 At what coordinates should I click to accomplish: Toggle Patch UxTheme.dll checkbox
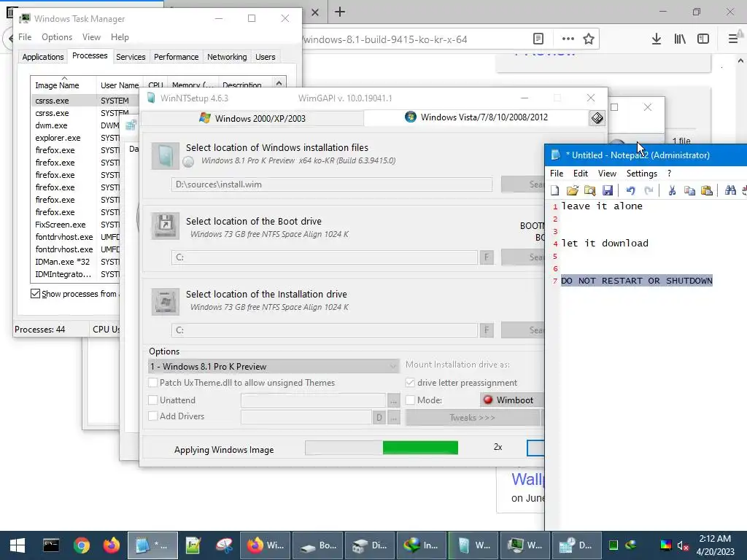pos(153,382)
